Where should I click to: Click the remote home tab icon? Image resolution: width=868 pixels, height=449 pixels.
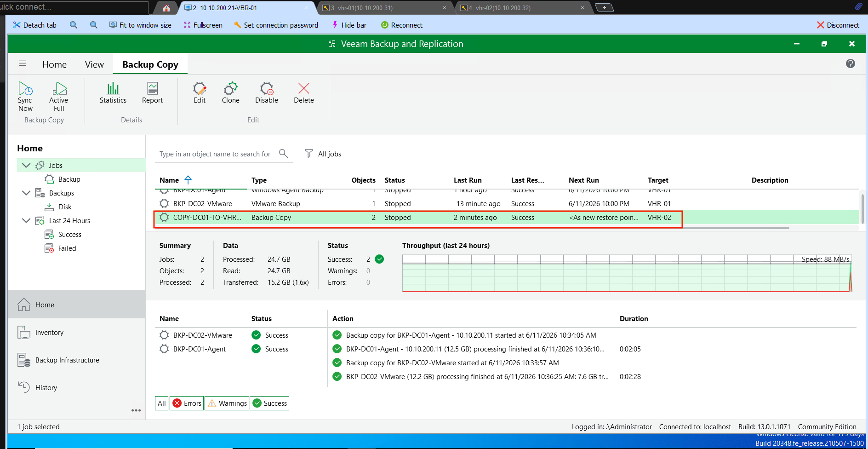tap(166, 8)
